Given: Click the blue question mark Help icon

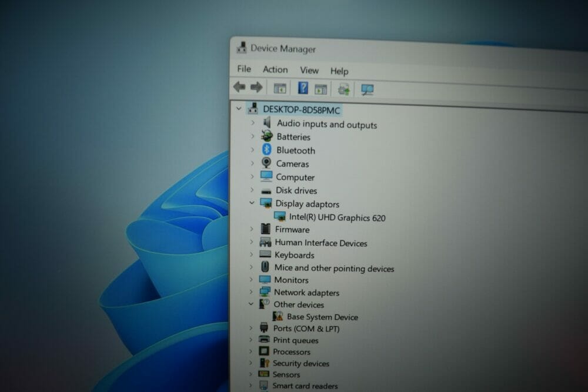Looking at the screenshot, I should coord(303,88).
